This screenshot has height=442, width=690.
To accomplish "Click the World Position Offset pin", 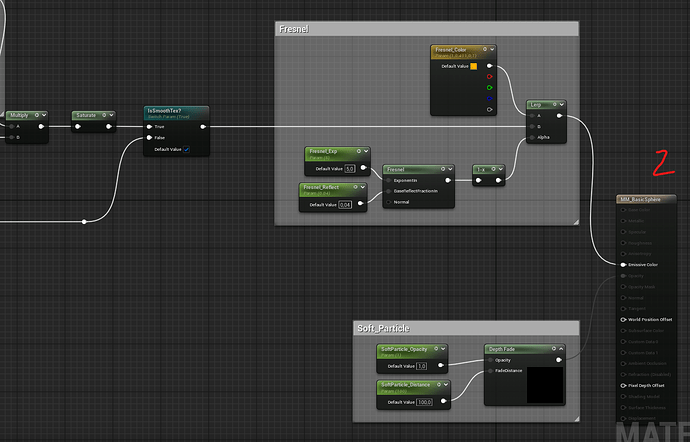I will click(x=621, y=320).
